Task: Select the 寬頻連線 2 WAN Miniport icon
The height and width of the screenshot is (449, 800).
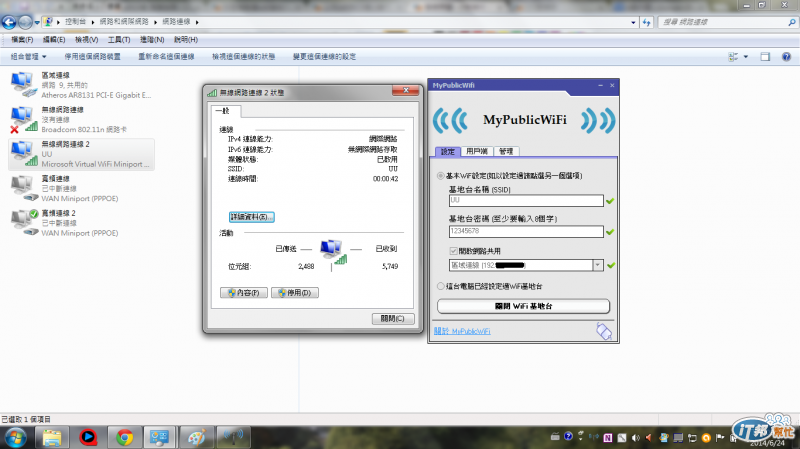Action: click(x=24, y=223)
